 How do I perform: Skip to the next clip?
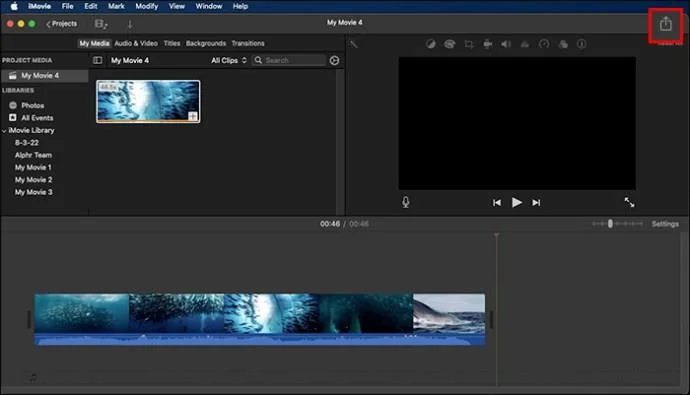coord(536,202)
